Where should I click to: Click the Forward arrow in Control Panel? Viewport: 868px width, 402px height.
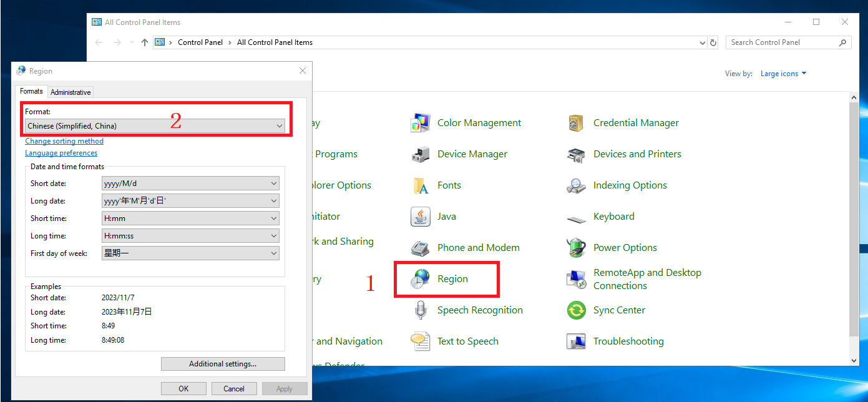pos(117,42)
